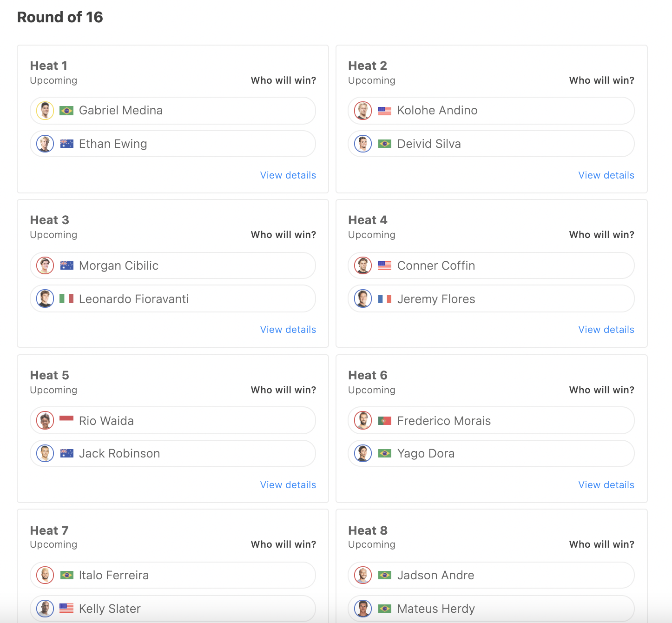Click the Italian flag beside Leonardo Fioravanti
672x623 pixels.
66,298
